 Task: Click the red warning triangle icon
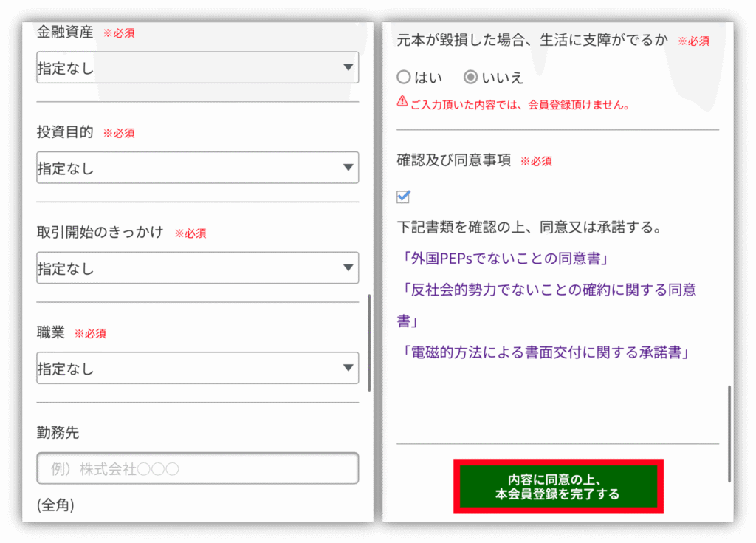(x=402, y=102)
